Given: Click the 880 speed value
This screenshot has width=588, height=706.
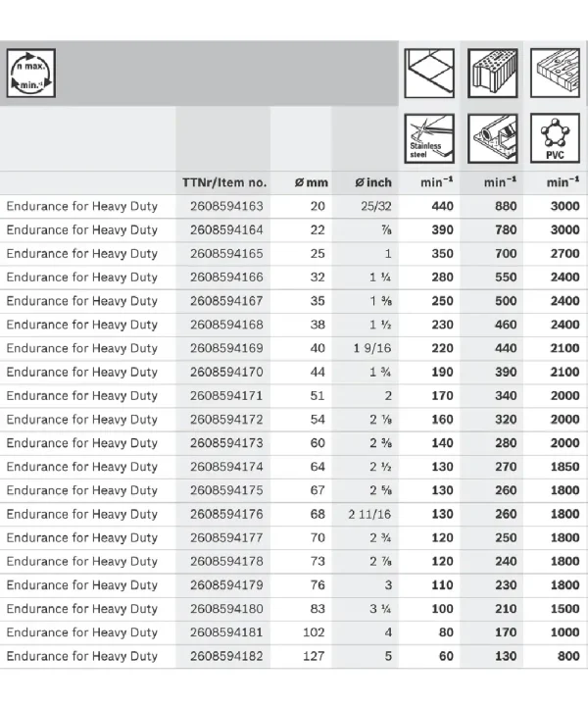Looking at the screenshot, I should (x=506, y=206).
